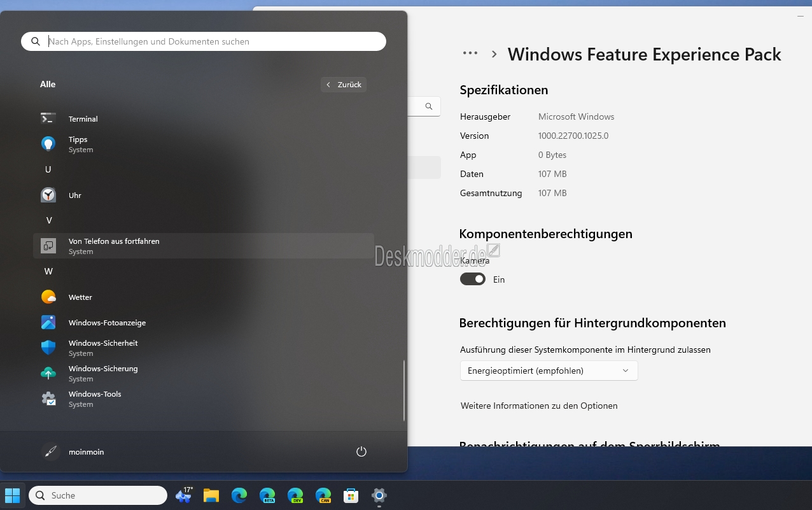Launch Edge Canary from the taskbar
Screen dimensions: 812x510
323,495
